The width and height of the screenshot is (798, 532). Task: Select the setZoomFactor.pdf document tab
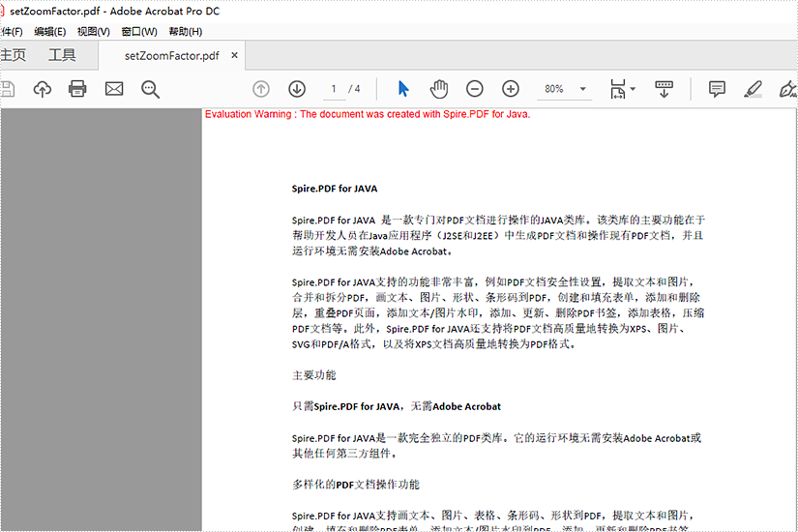coord(171,56)
